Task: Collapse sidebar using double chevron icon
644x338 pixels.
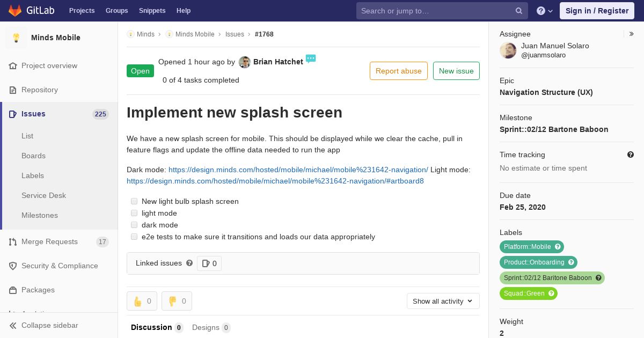Action: point(13,325)
